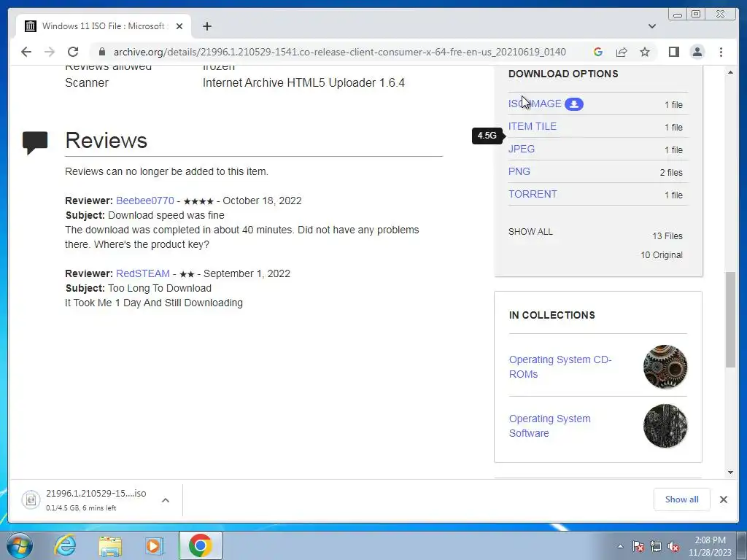Click the scroll up arrow

[730, 72]
